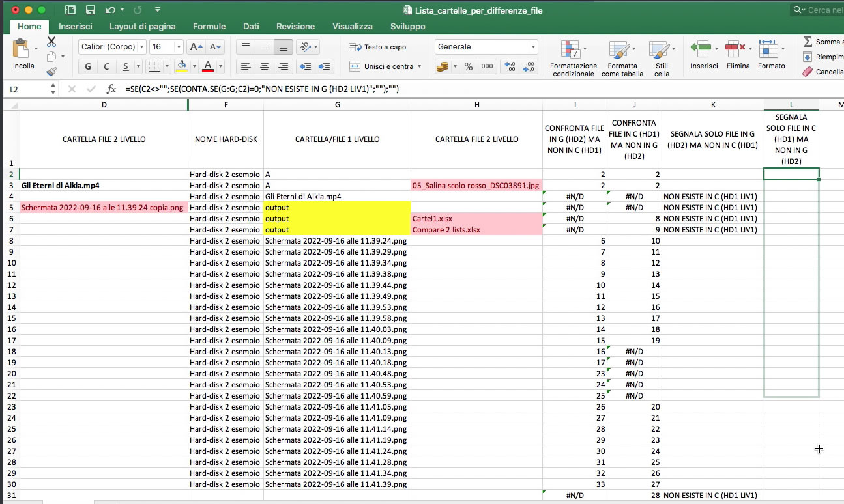Open the font size 16 dropdown

tap(179, 47)
